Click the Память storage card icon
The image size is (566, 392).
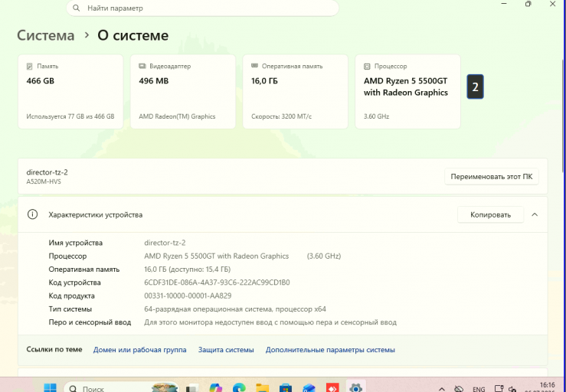point(30,67)
